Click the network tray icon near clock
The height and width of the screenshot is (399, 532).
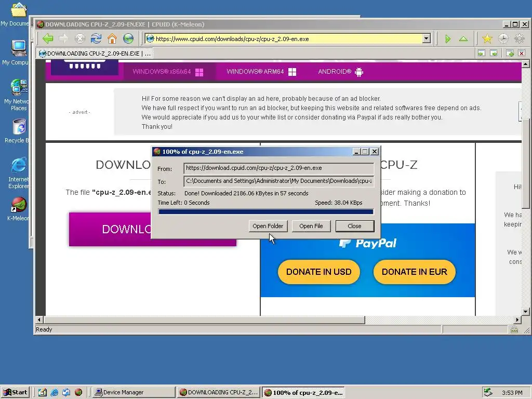pos(488,392)
